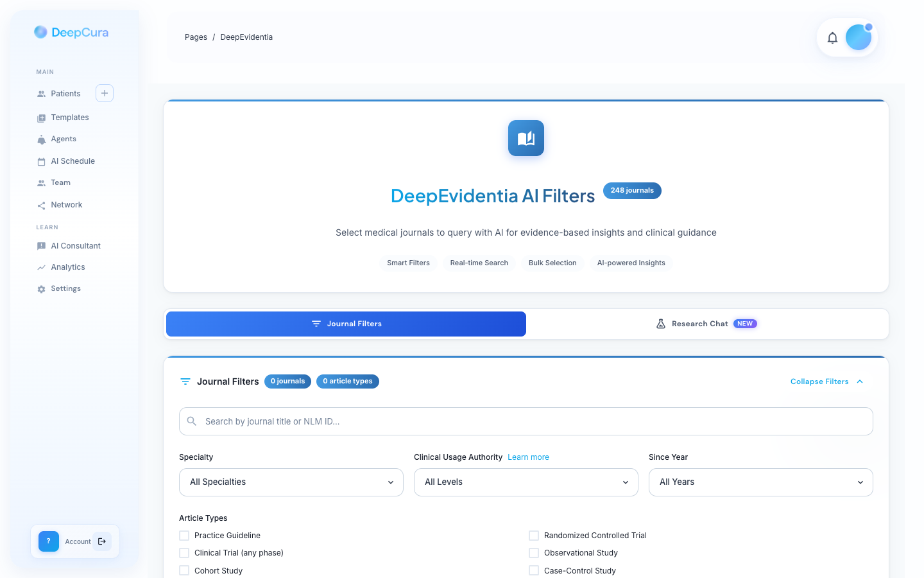Viewport: 924px width, 578px height.
Task: Click the Team group icon
Action: [41, 183]
